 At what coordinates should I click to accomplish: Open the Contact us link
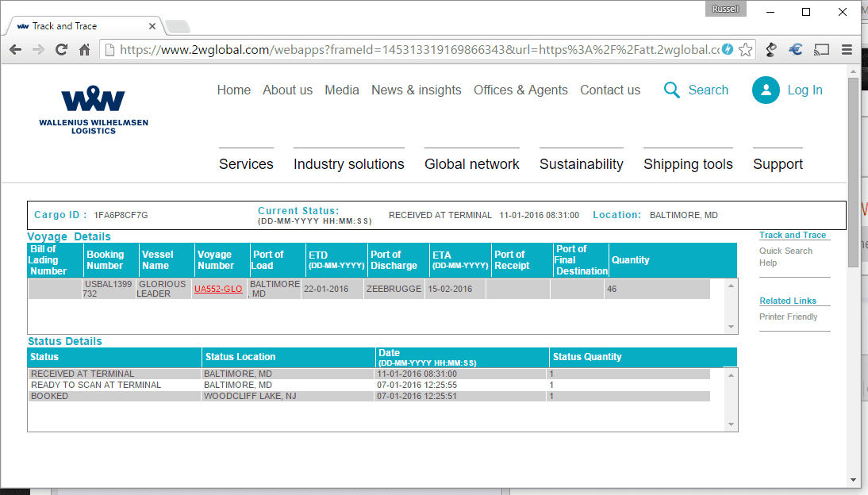[610, 90]
